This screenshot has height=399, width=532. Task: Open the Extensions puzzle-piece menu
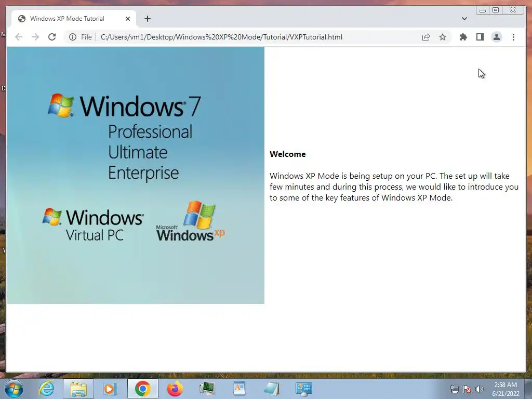pyautogui.click(x=463, y=37)
